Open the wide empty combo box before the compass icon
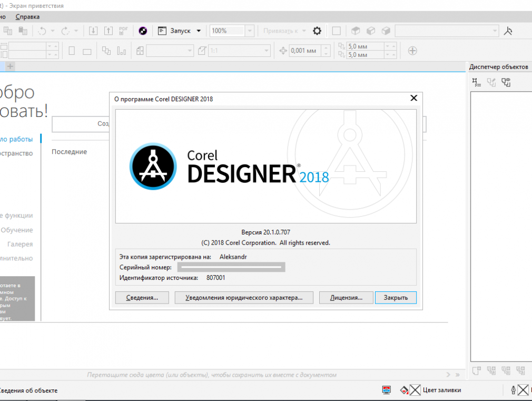This screenshot has width=532, height=401. pos(447,31)
